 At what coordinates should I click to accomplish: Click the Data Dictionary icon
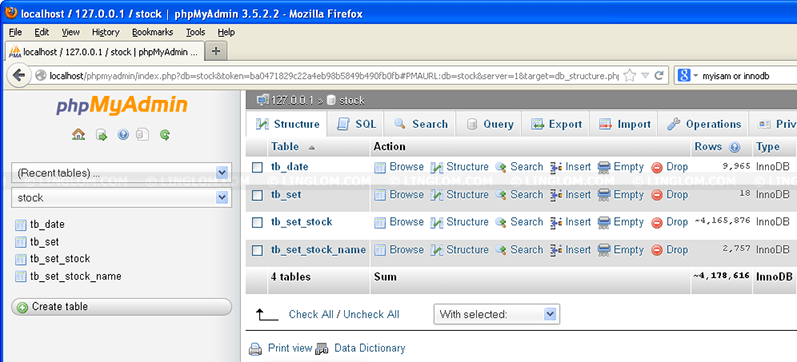tap(322, 349)
